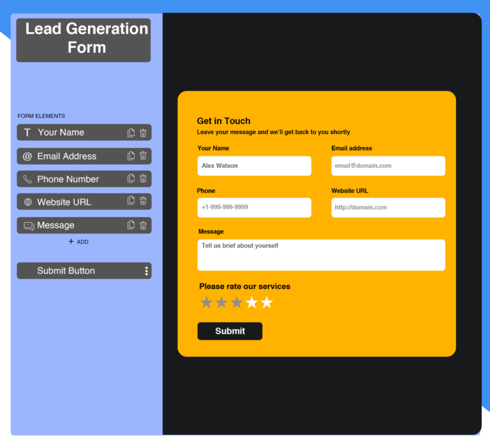Screen dimensions: 490x448
Task: Duplicate the Email Address element
Action: coord(131,156)
